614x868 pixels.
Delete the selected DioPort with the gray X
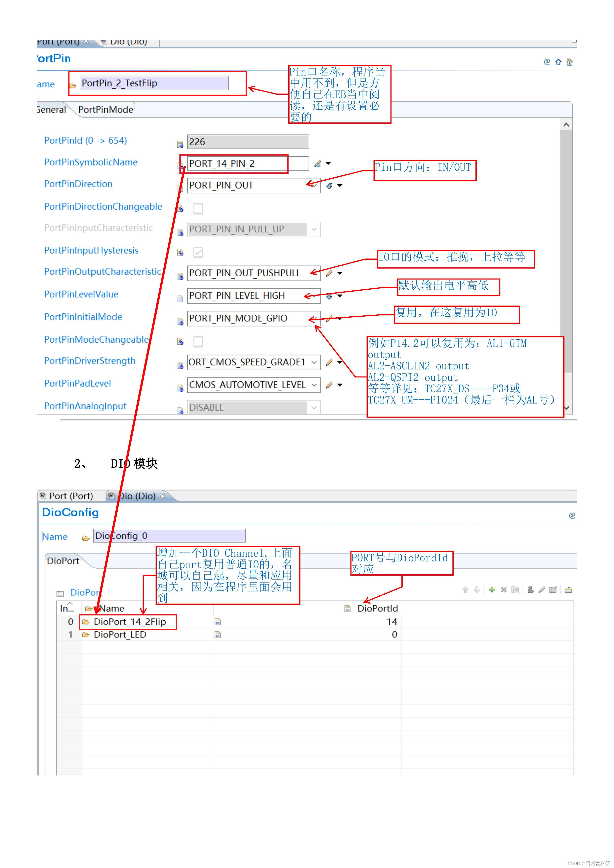coord(504,589)
